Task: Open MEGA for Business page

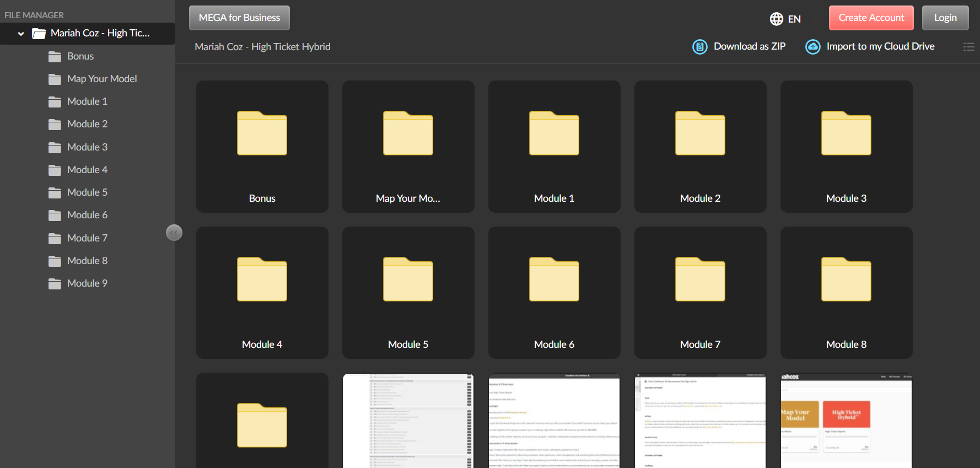Action: [x=239, y=18]
